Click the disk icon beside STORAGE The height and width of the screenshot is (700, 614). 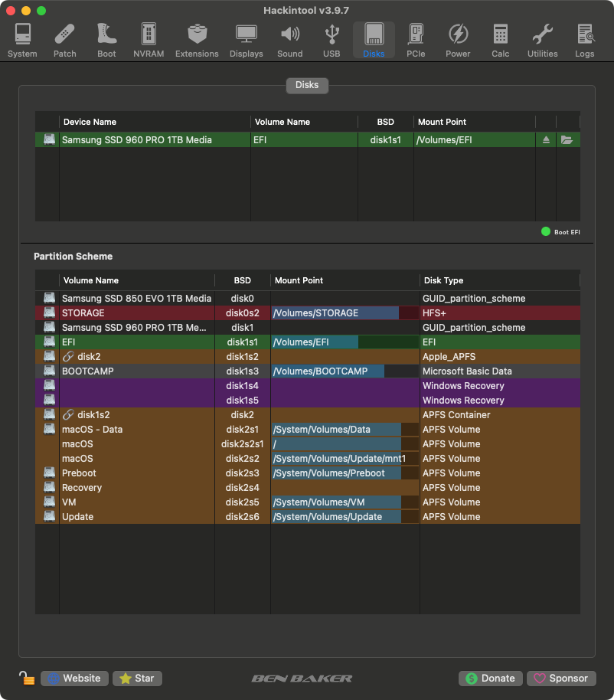click(49, 312)
